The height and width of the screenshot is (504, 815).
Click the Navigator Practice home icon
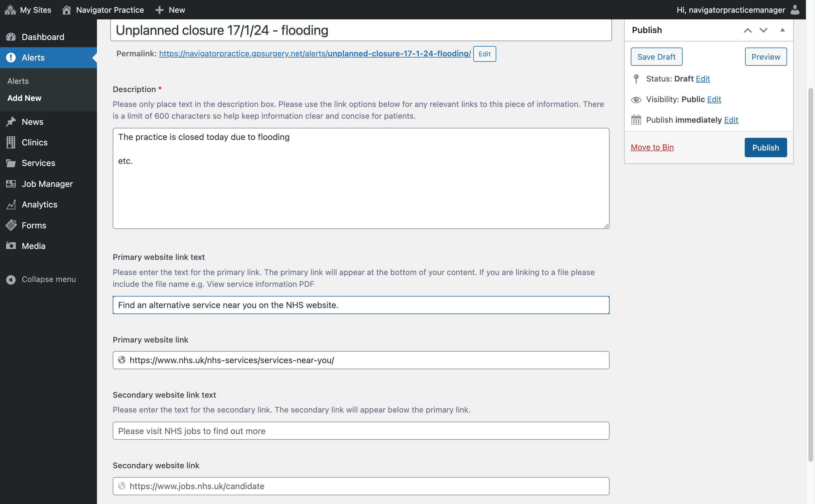[66, 10]
